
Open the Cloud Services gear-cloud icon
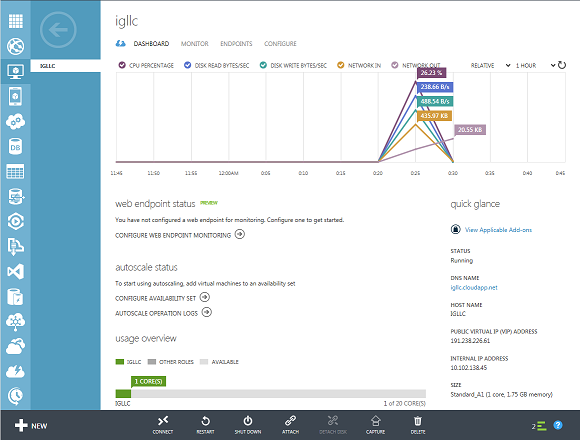click(x=16, y=122)
